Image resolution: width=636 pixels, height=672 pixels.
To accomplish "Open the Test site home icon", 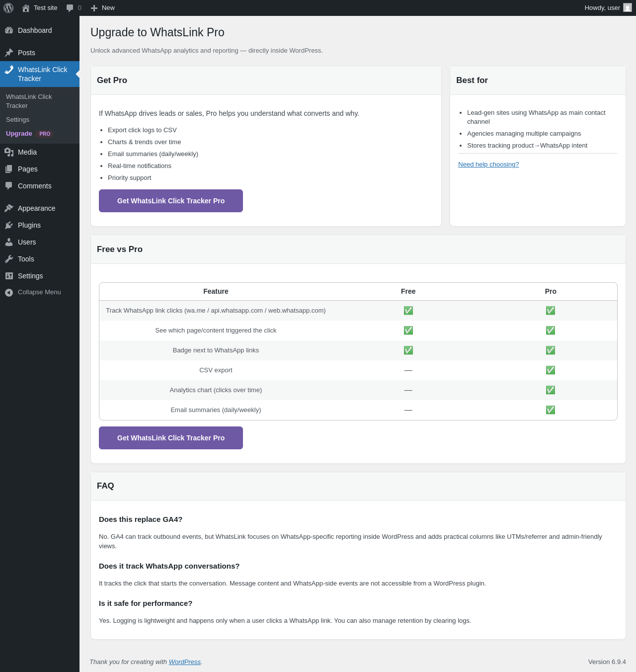I will tap(26, 8).
